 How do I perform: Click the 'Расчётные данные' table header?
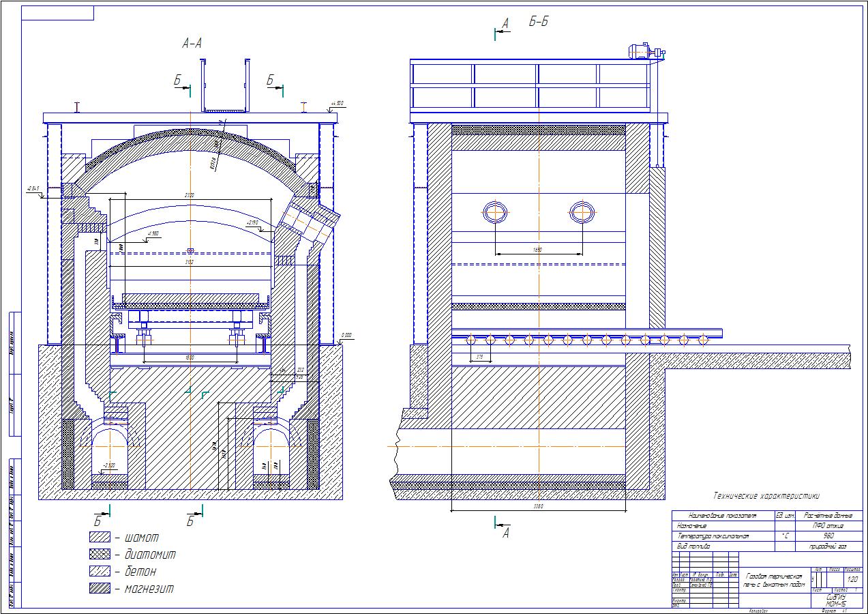click(830, 516)
